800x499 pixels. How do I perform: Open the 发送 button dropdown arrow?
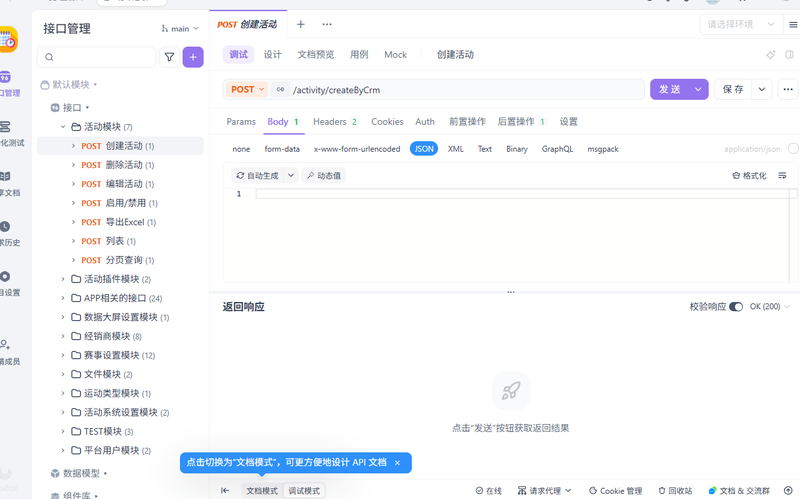coord(698,89)
